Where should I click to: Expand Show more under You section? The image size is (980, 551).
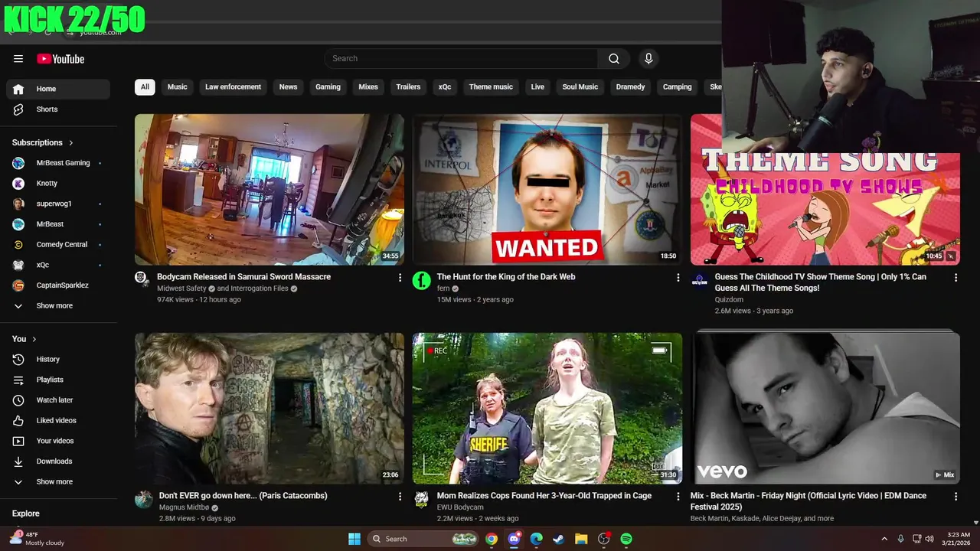(58, 482)
